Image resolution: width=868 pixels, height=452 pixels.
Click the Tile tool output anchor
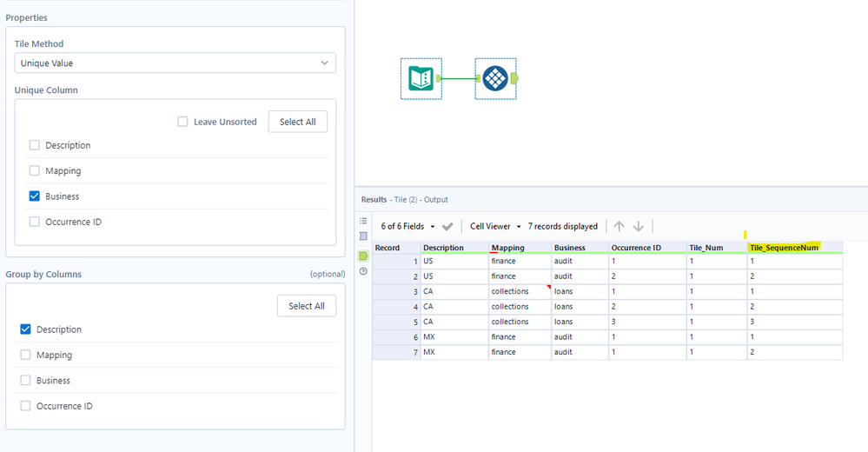point(514,78)
